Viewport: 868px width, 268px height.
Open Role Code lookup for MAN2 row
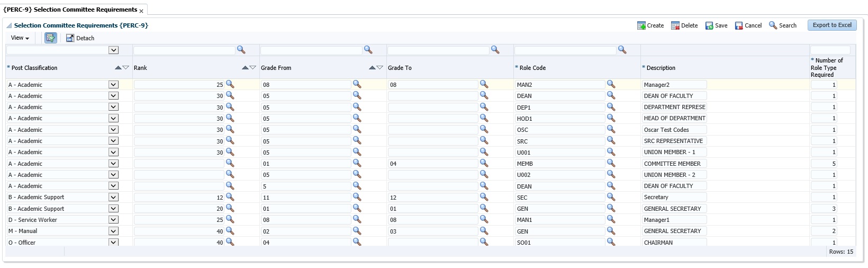(x=611, y=84)
